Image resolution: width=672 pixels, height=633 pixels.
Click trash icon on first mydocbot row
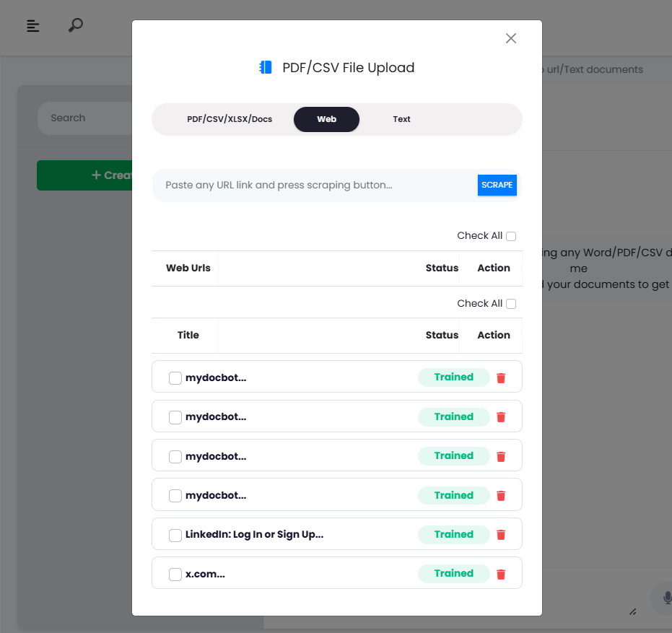click(501, 377)
